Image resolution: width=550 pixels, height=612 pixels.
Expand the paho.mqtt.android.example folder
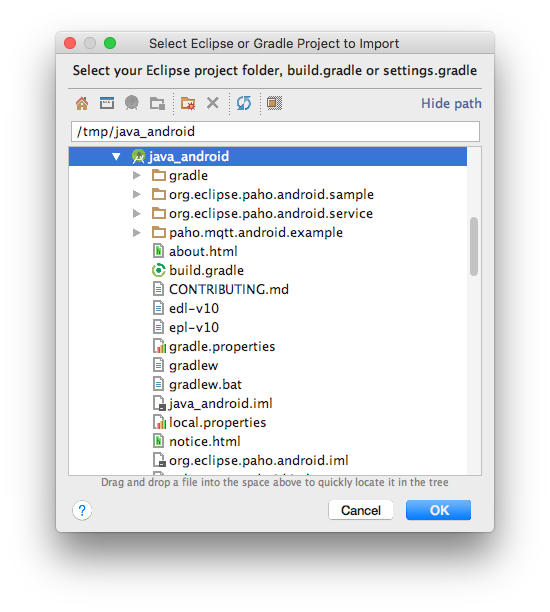(x=137, y=233)
